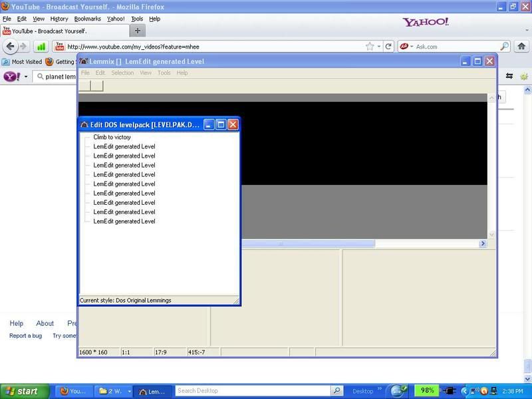
Task: Maximize the Lemmix editor window
Action: pos(477,61)
